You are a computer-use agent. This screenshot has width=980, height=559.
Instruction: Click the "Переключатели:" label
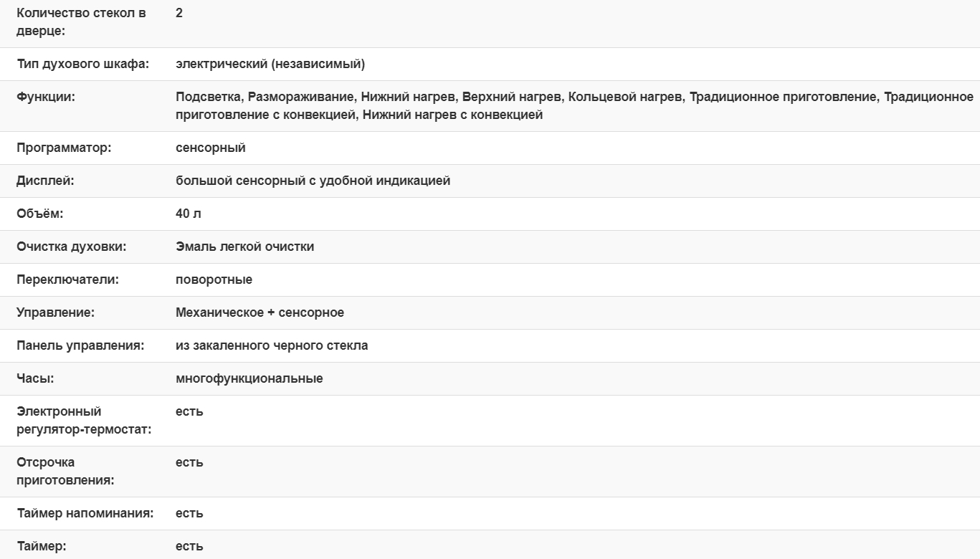[x=67, y=279]
